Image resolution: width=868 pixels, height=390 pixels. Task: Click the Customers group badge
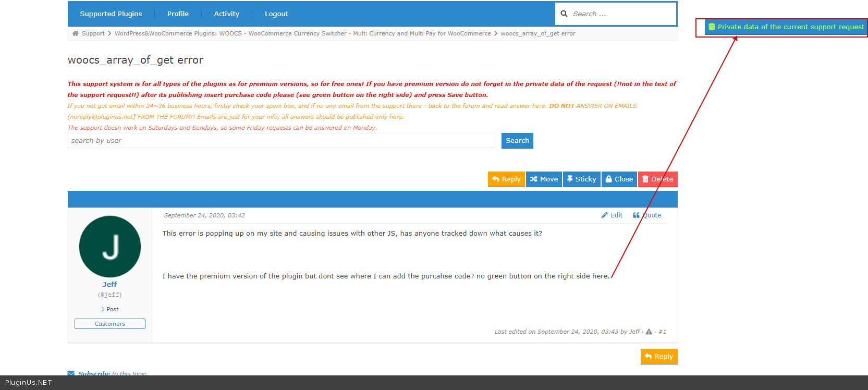110,324
